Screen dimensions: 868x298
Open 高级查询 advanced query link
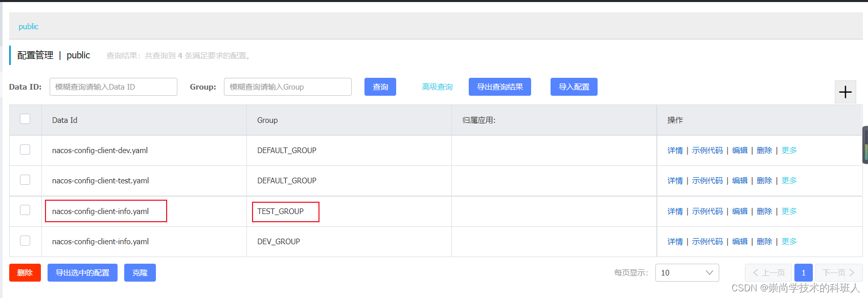437,87
